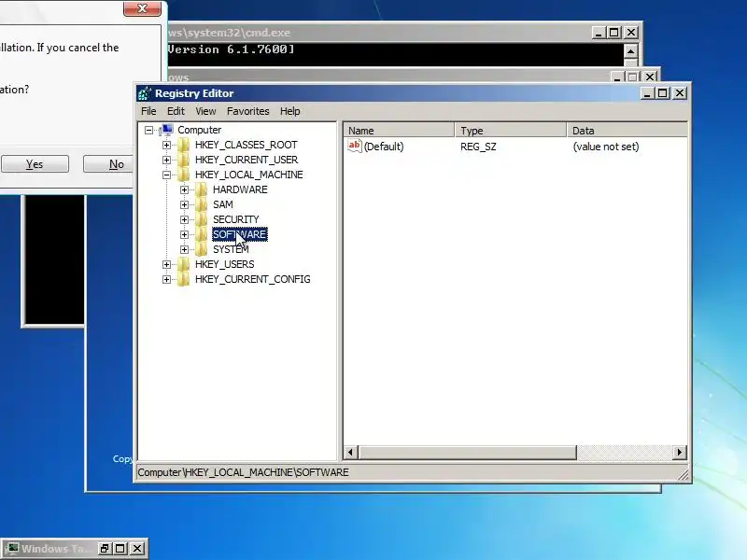Expand the SOFTWARE subkey
747x560 pixels.
coord(184,235)
